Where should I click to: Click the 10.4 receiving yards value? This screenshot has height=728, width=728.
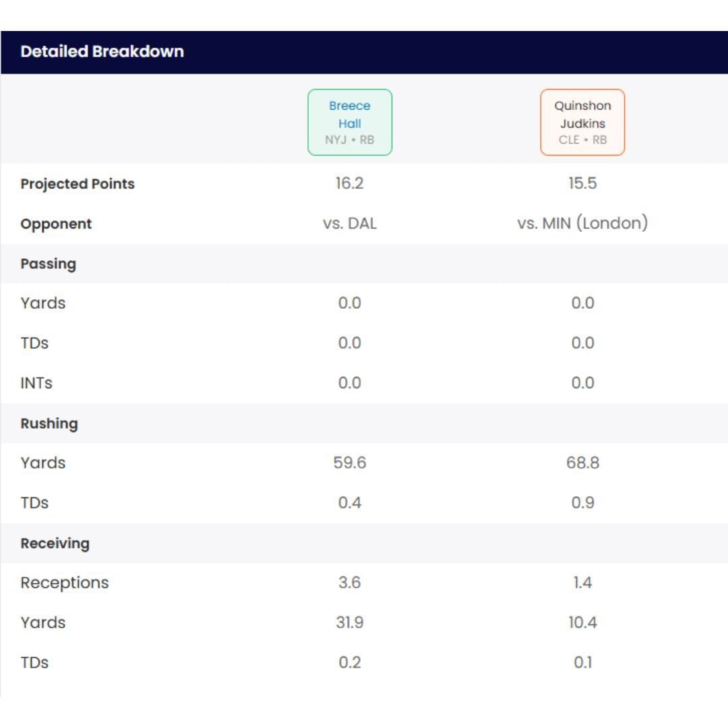click(582, 622)
